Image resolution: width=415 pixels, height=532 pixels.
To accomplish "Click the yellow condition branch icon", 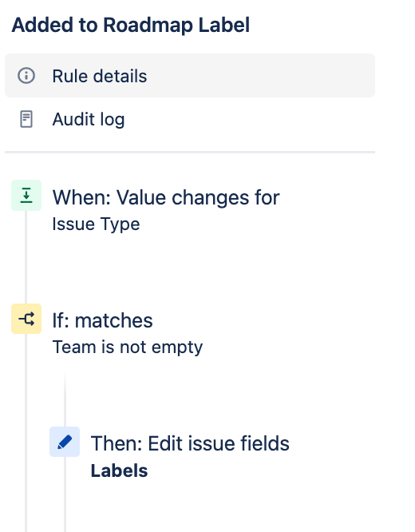I will tap(26, 319).
